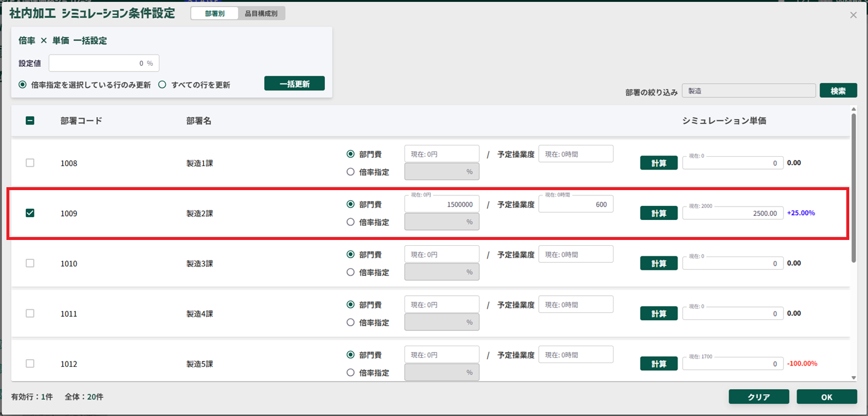Viewport: 868px width, 416px height.
Task: Close the simulation settings dialog
Action: [853, 15]
